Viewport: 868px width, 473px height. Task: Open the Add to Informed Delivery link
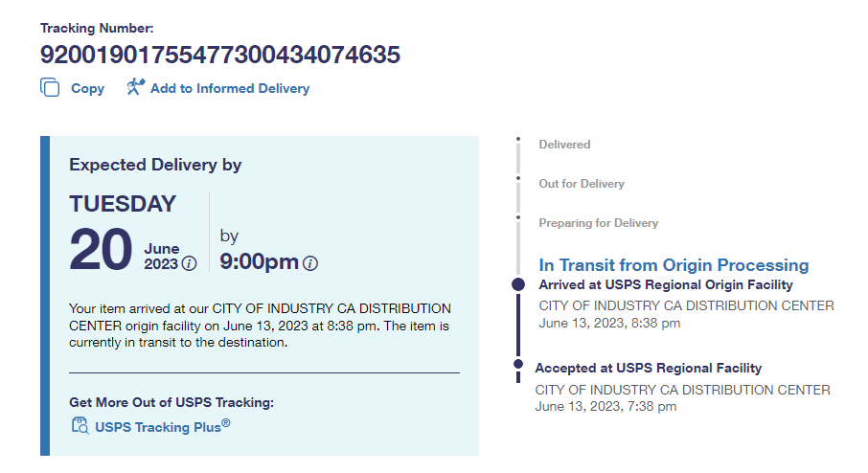230,88
